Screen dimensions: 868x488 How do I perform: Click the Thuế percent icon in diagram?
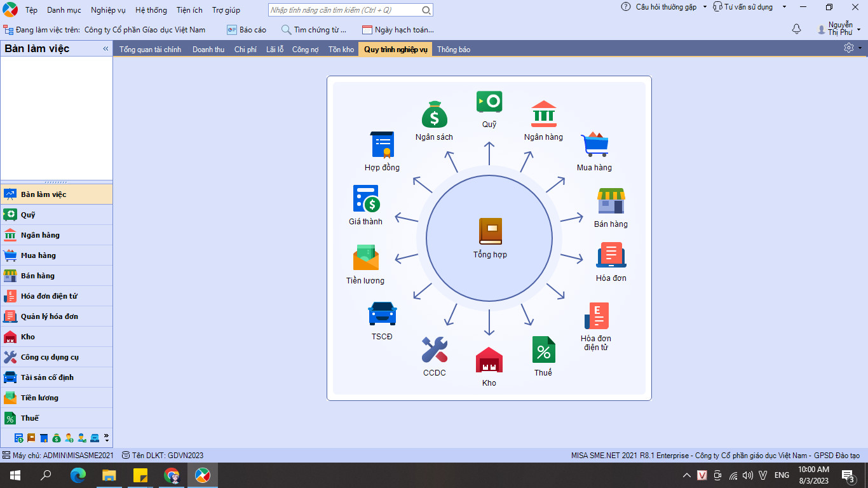tap(543, 349)
